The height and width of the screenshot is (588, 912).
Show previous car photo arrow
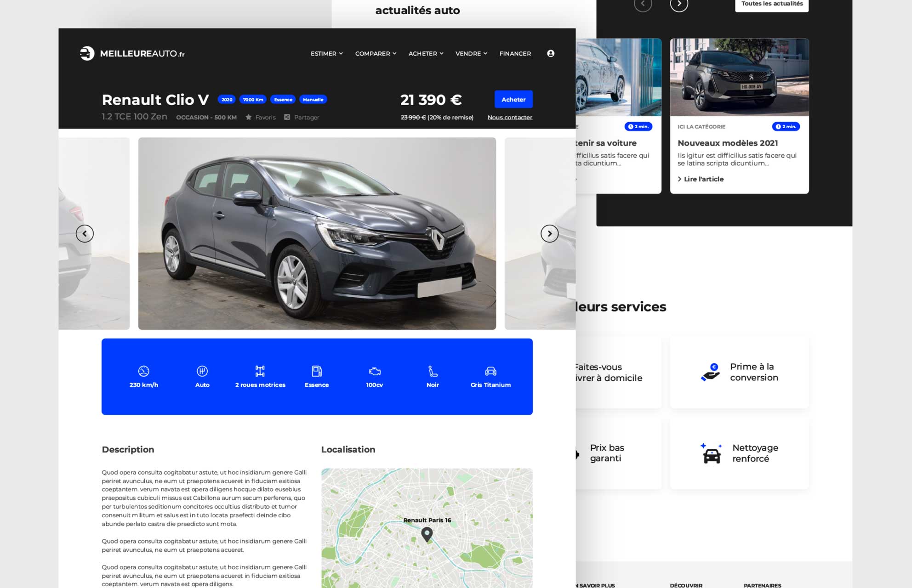click(85, 234)
